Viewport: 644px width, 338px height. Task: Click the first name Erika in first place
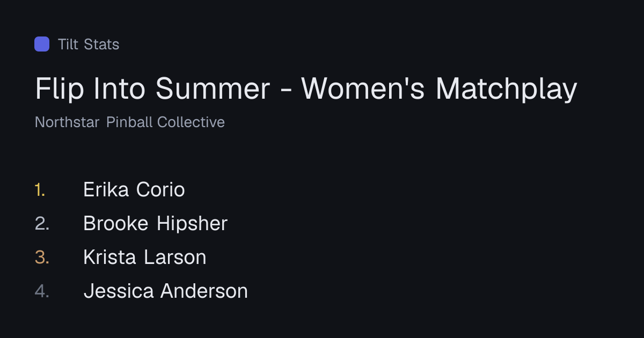[x=107, y=190]
